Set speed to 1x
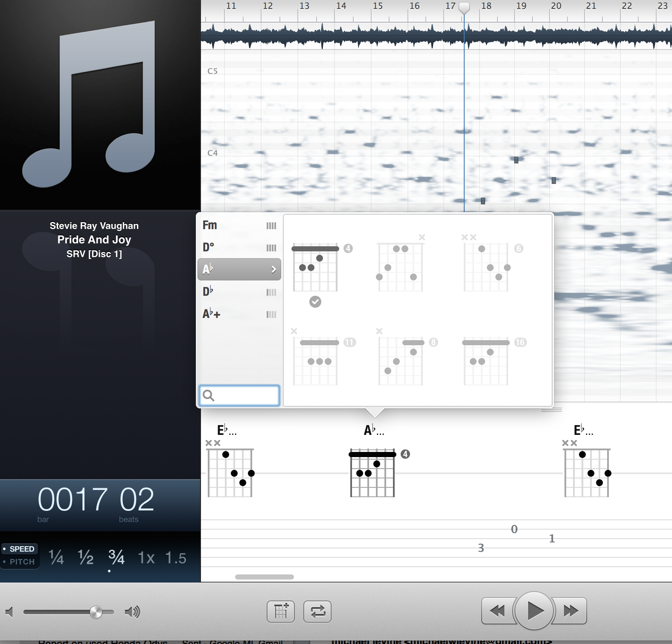Screen dimensions: 672x644 [146, 558]
